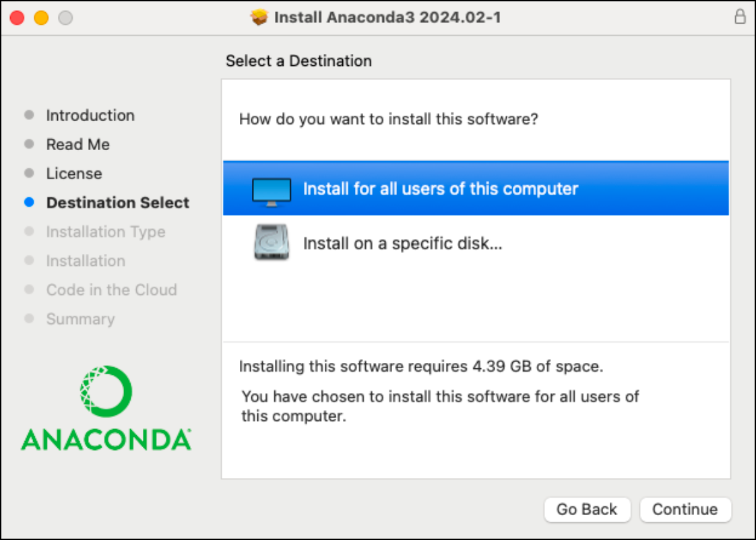Click the blue Destination Select bullet
The height and width of the screenshot is (540, 756).
pyautogui.click(x=29, y=203)
